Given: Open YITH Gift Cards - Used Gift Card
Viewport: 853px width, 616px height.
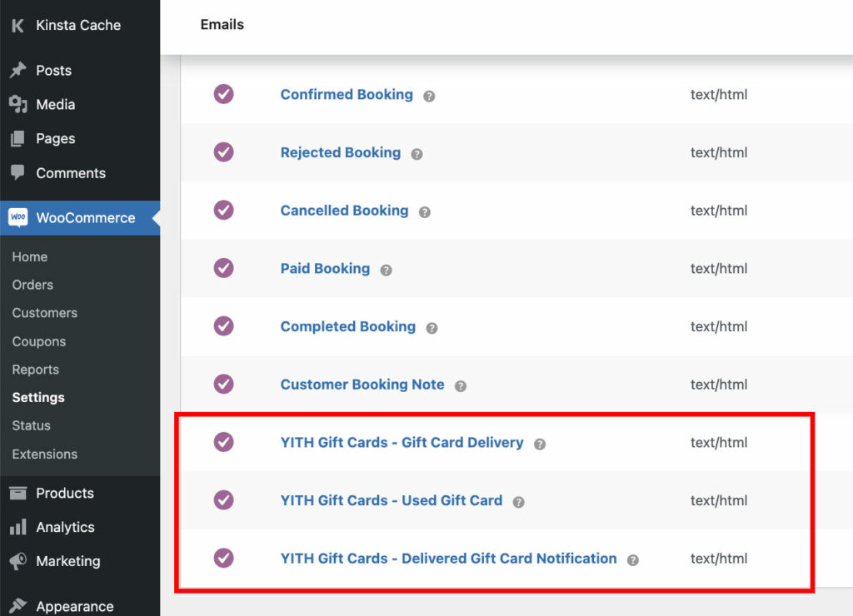Looking at the screenshot, I should tap(392, 501).
